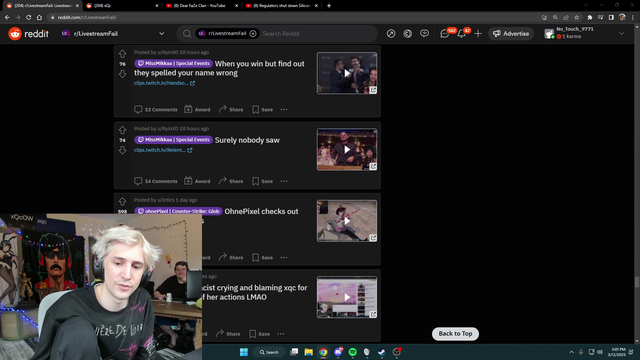Reload the page in Chrome

click(x=29, y=17)
